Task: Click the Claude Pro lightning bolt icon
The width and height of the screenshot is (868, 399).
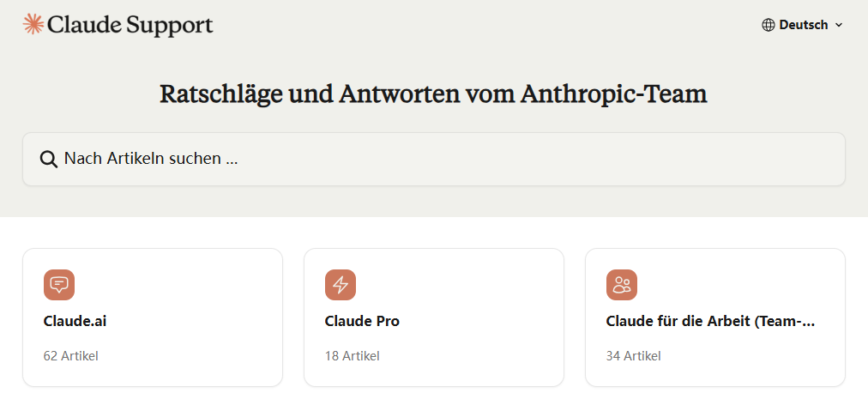Action: click(341, 285)
